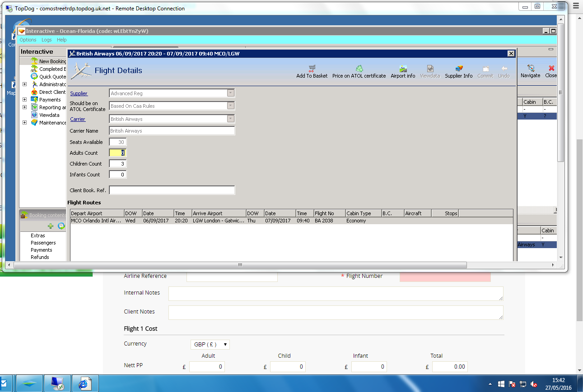
Task: Click Internet Explorer icon in taskbar
Action: (x=84, y=383)
